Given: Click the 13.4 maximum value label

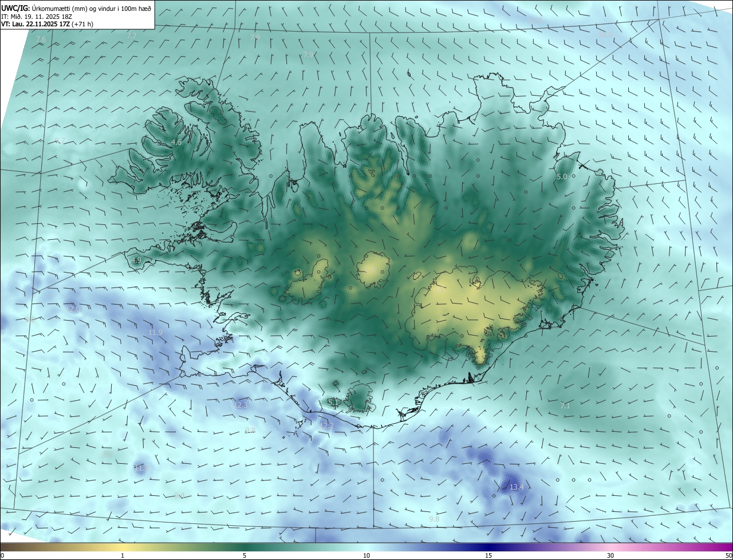Looking at the screenshot, I should [517, 487].
